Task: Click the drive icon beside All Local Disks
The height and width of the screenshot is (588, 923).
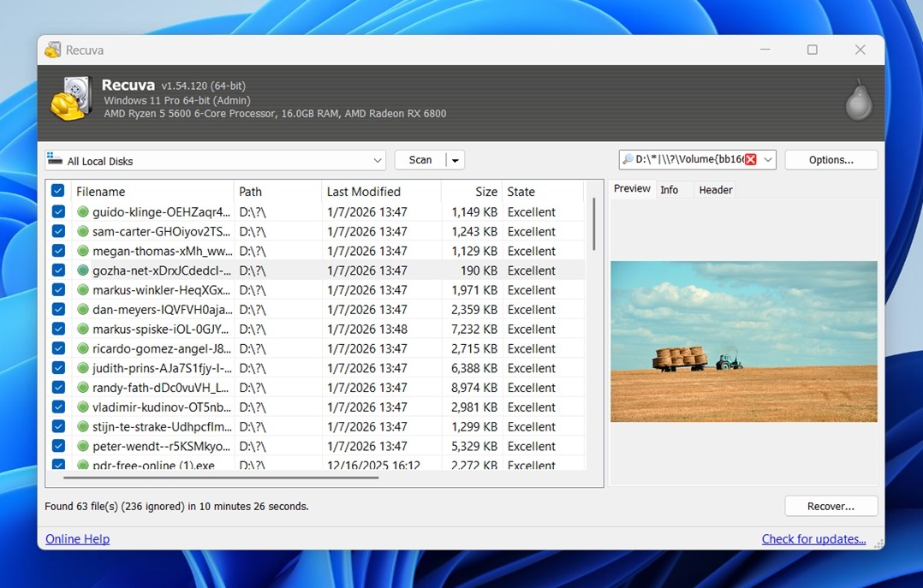Action: click(x=56, y=160)
